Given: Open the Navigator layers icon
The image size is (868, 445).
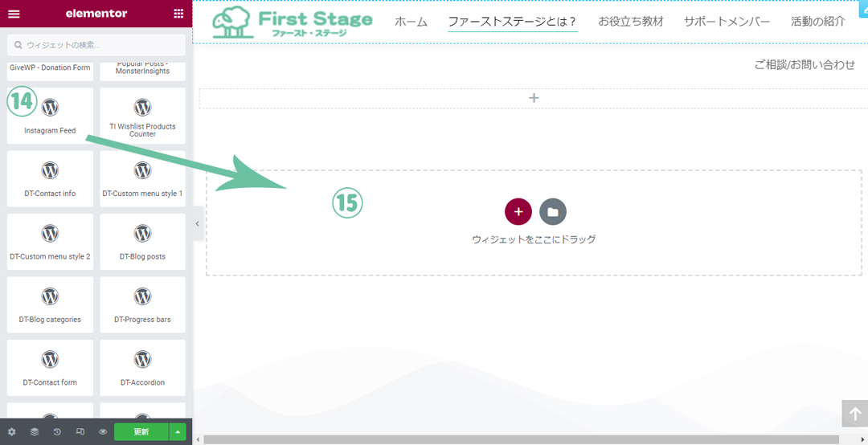Looking at the screenshot, I should (x=35, y=431).
